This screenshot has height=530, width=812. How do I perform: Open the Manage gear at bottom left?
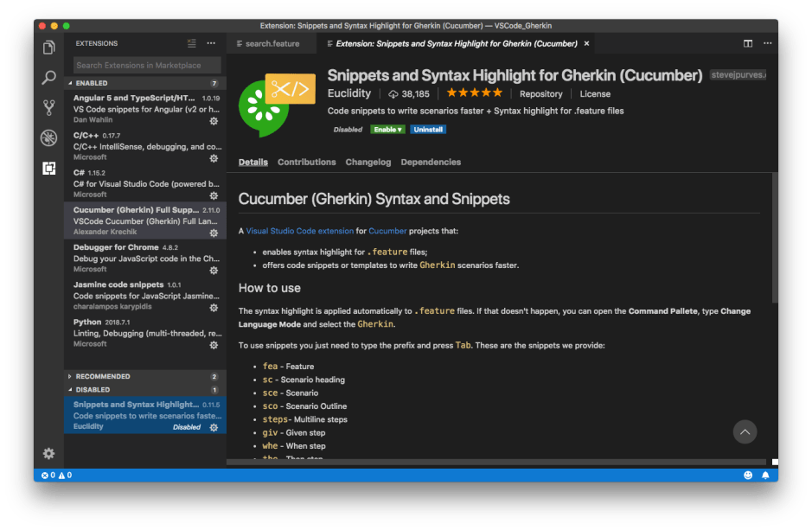click(x=49, y=453)
